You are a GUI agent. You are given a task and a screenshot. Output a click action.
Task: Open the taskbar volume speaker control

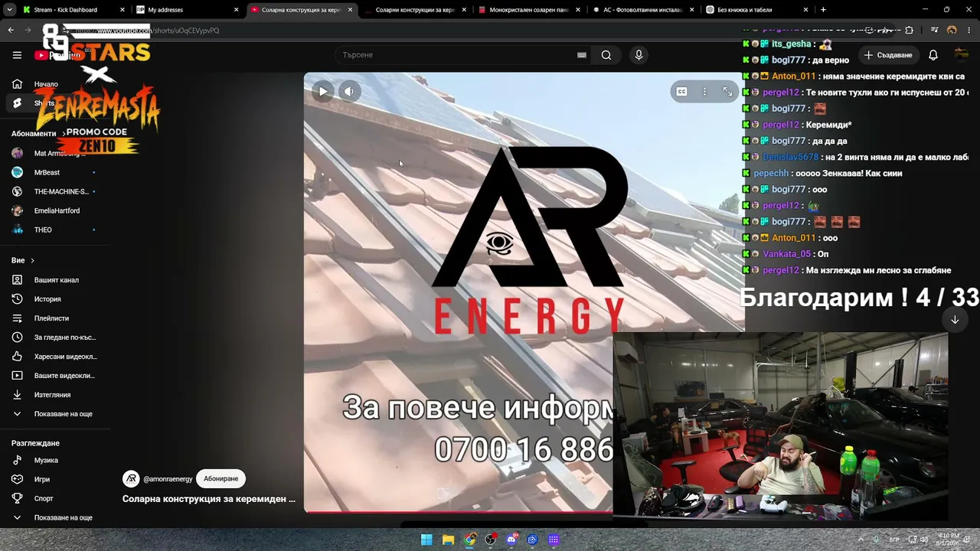[x=924, y=540]
